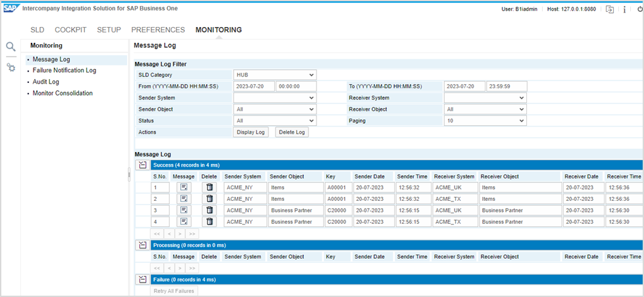Open the PREFERENCES tab
Screen dimensions: 644x297
point(158,30)
